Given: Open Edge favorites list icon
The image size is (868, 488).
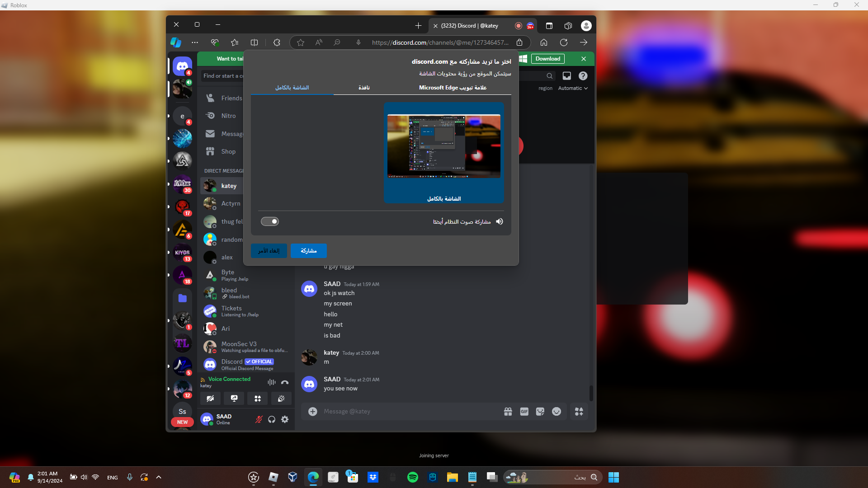Looking at the screenshot, I should pyautogui.click(x=235, y=42).
